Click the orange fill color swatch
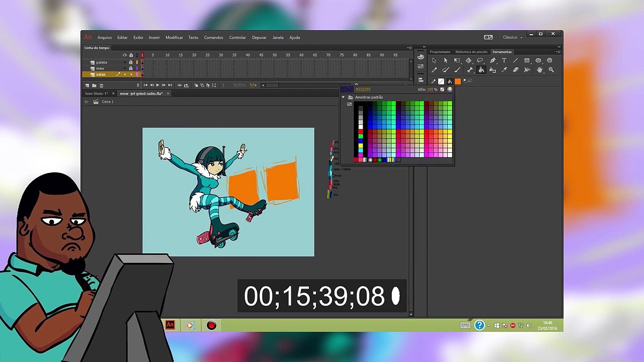 [x=458, y=81]
